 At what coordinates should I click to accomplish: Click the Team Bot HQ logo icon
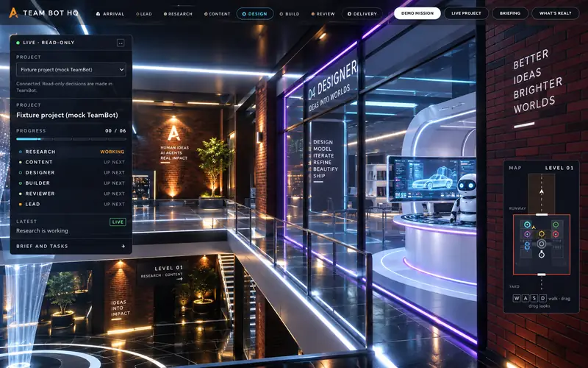pyautogui.click(x=13, y=13)
